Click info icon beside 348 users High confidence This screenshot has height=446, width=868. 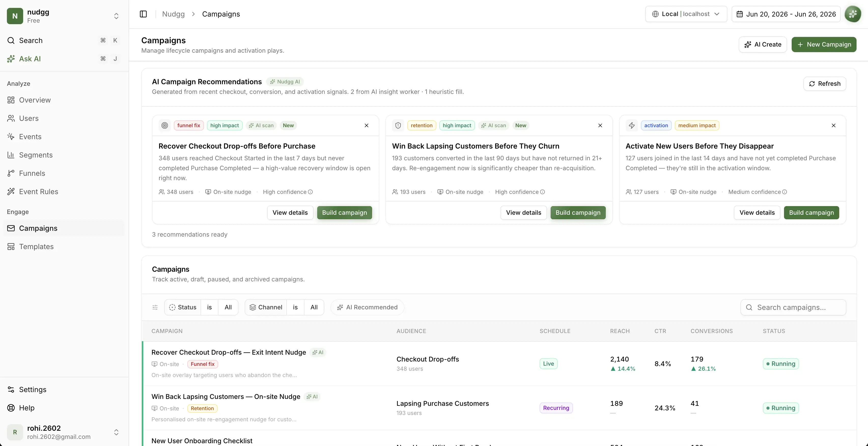tap(310, 192)
